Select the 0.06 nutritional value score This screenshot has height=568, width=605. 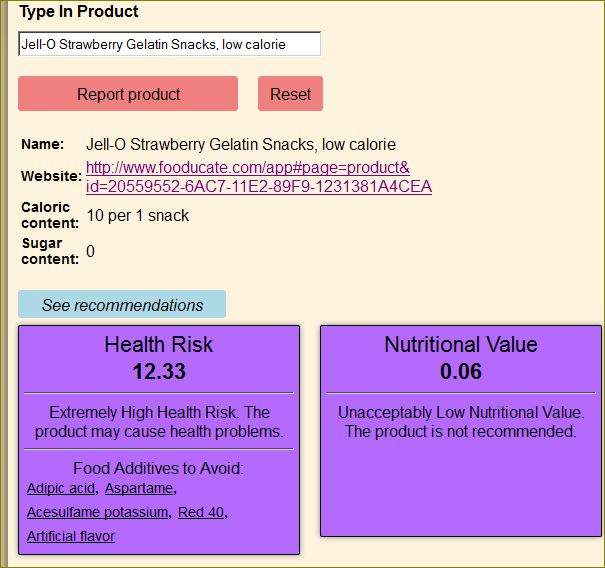(x=461, y=371)
